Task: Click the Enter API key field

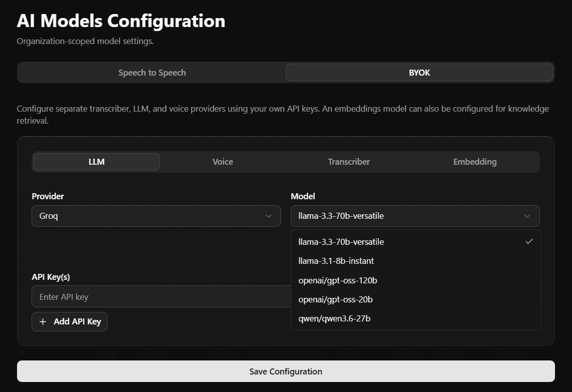Action: click(161, 297)
